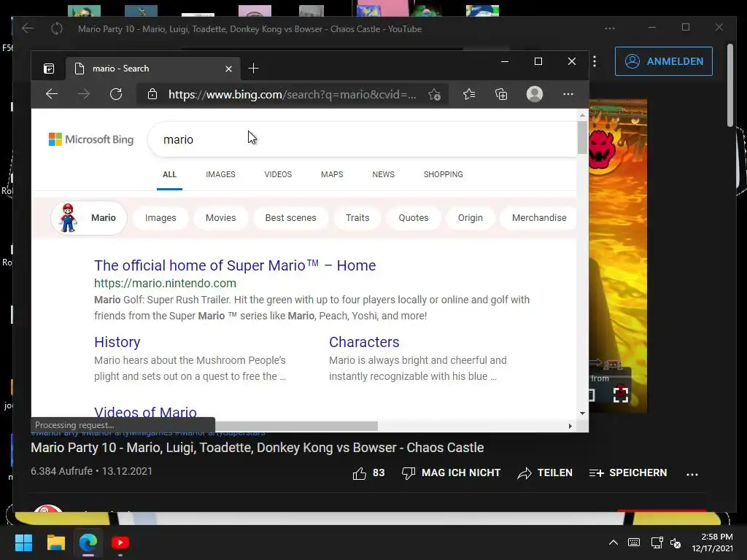
Task: Switch to the IMAGES search tab
Action: point(220,174)
